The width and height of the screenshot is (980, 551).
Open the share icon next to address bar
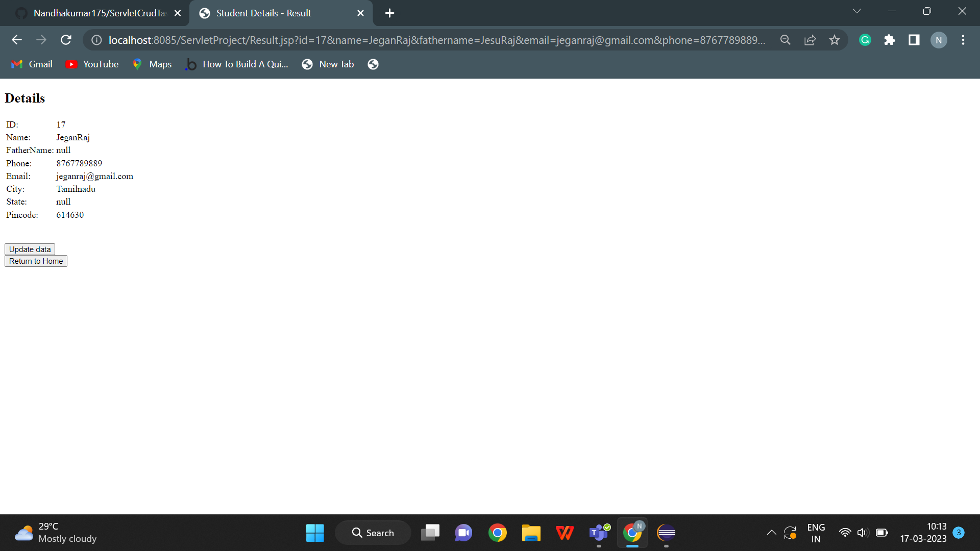(810, 40)
